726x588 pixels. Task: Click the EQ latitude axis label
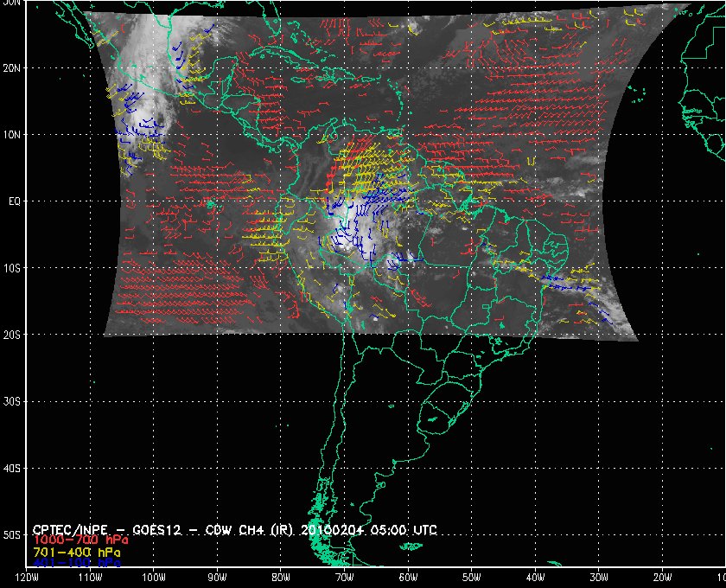pyautogui.click(x=15, y=201)
